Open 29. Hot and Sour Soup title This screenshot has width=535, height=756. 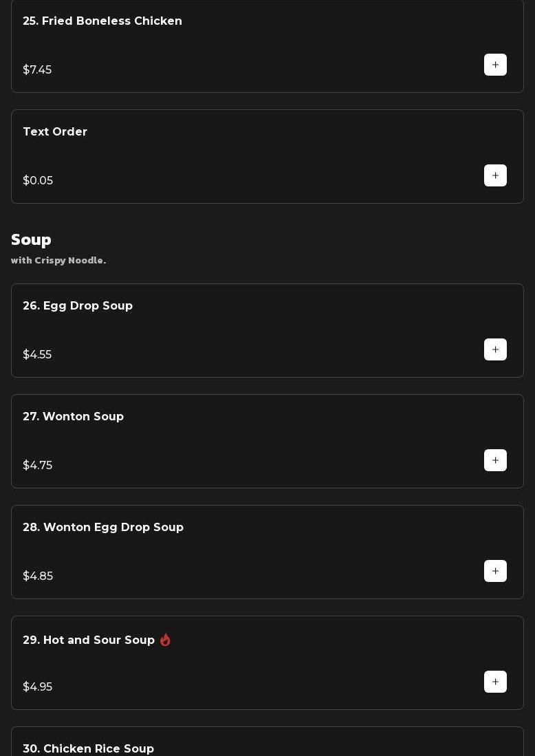[x=89, y=640]
